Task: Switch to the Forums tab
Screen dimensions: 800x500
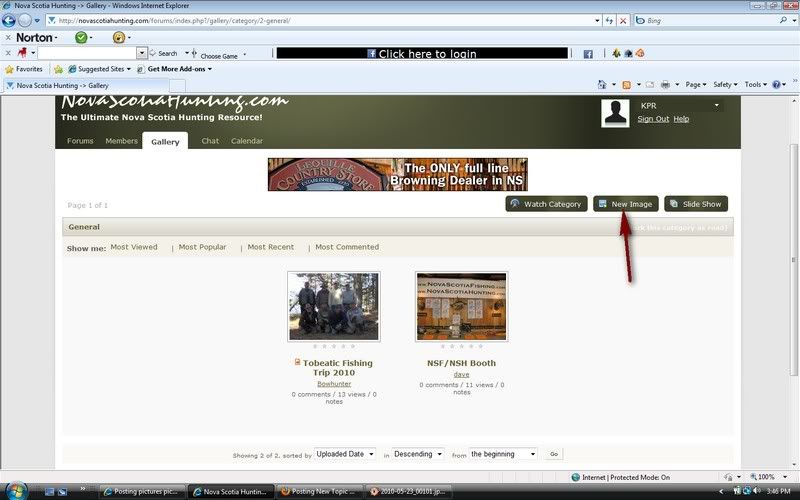Action: tap(80, 141)
